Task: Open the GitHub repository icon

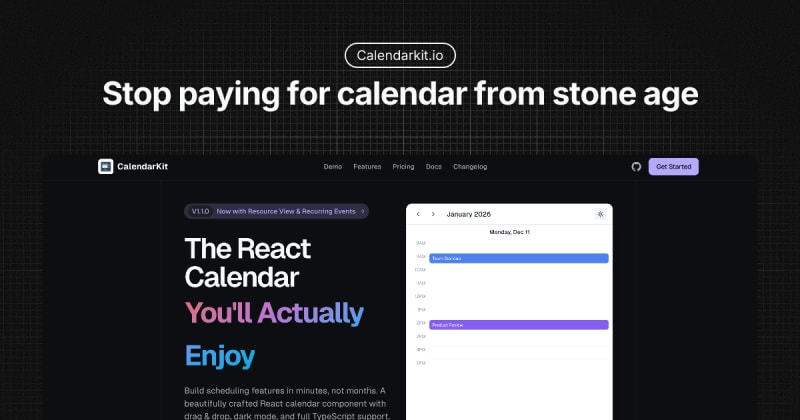Action: click(636, 167)
